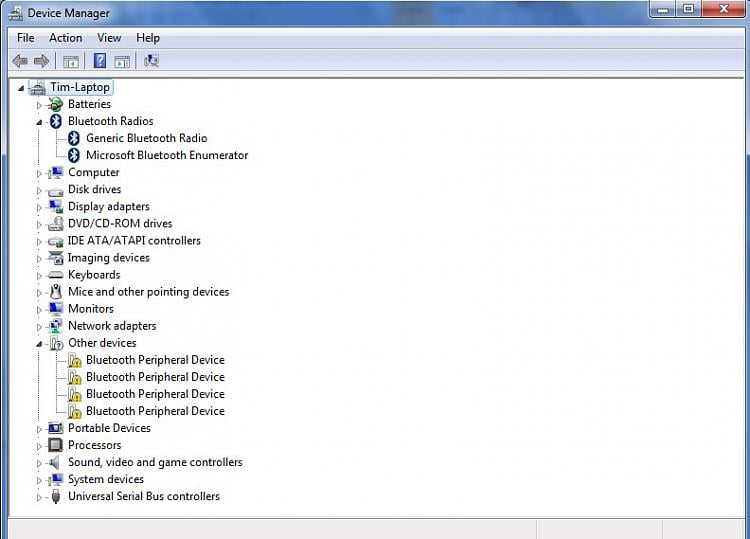Collapse the Other devices category
750x539 pixels.
[39, 344]
